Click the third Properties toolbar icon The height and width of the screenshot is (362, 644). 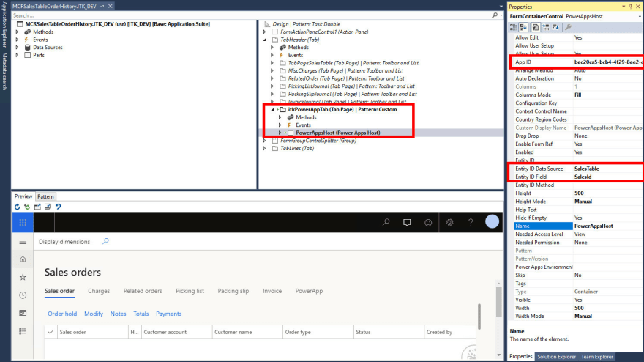(x=535, y=27)
